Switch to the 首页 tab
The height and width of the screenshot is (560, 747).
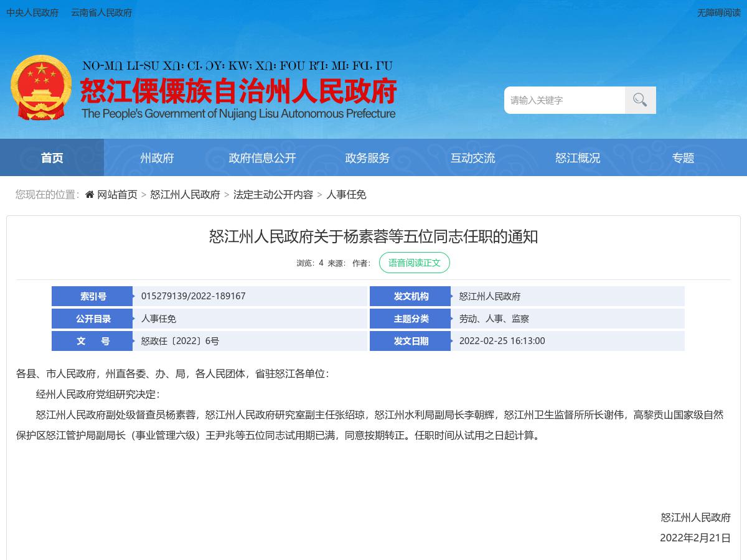52,157
